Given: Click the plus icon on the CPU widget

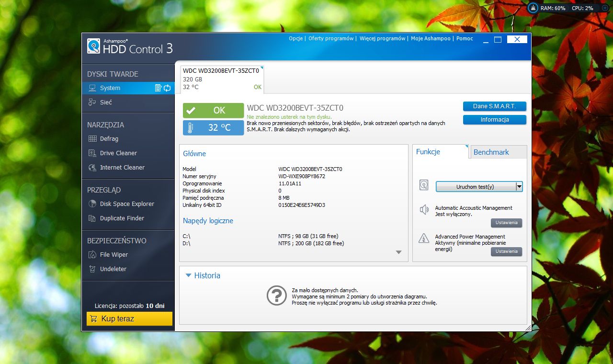Looking at the screenshot, I should point(605,8).
